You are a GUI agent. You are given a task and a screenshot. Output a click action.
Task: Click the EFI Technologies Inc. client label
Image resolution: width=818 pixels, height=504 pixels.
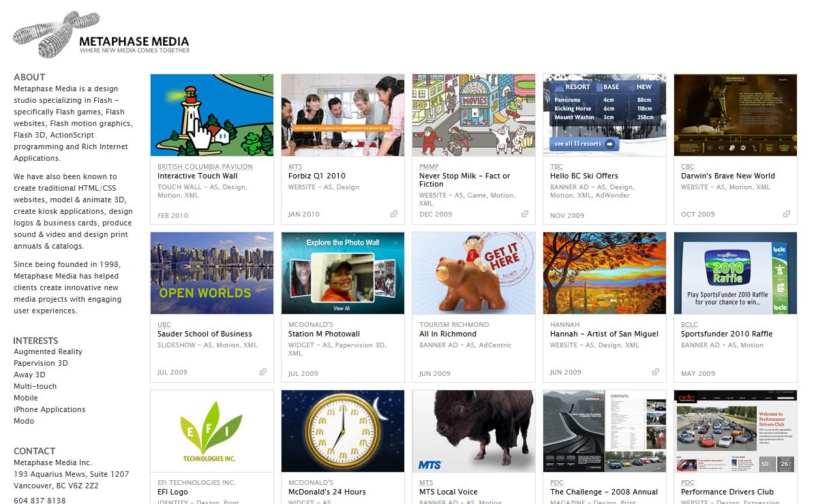click(x=196, y=482)
